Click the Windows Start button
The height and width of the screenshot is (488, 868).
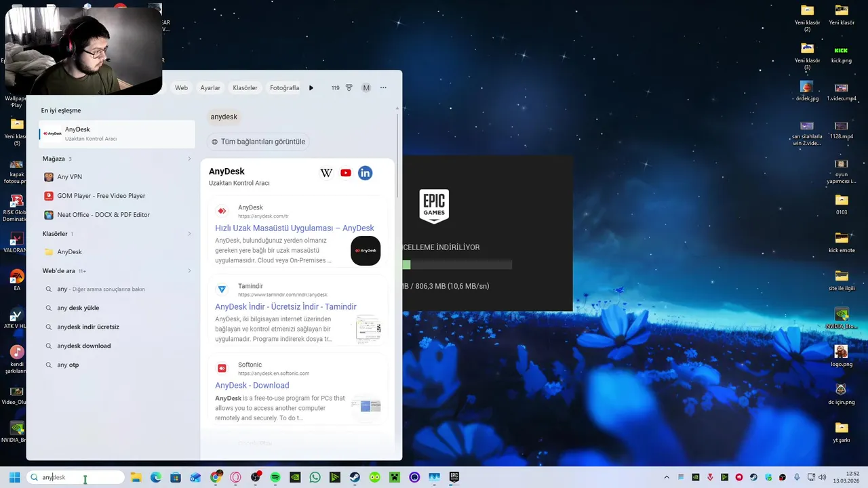tap(14, 477)
